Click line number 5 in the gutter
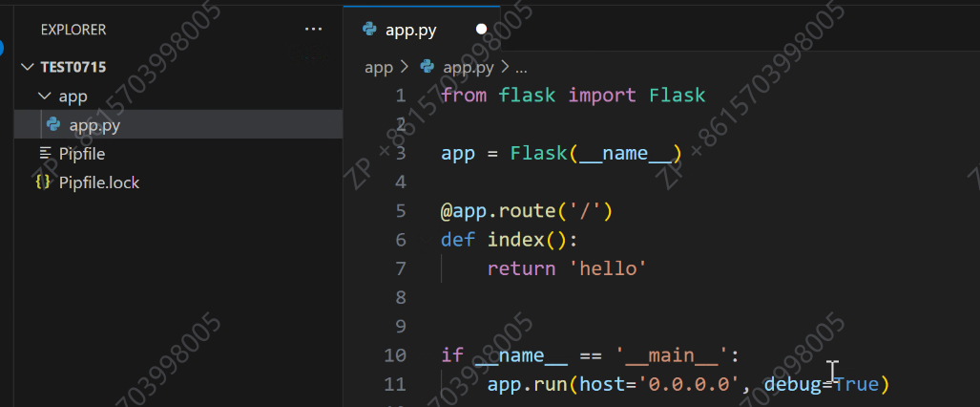Viewport: 980px width, 407px height. coord(400,211)
